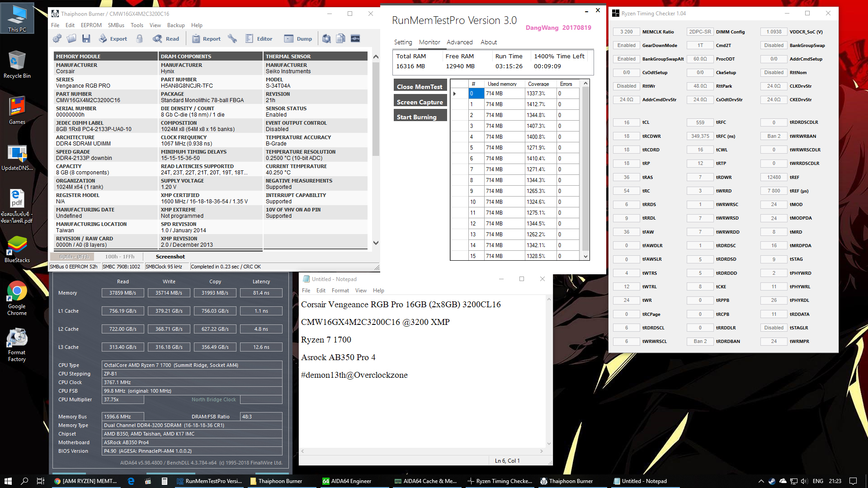
Task: Click the Memory Read value box in AIDA64
Action: point(123,293)
